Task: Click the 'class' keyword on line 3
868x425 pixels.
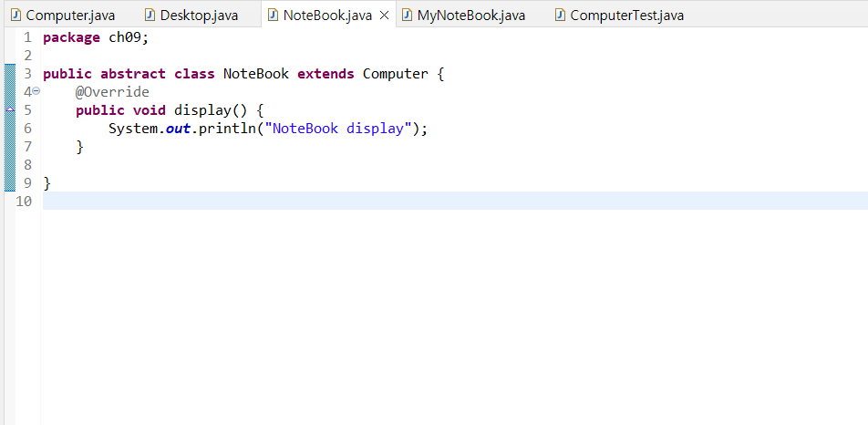Action: [x=194, y=74]
